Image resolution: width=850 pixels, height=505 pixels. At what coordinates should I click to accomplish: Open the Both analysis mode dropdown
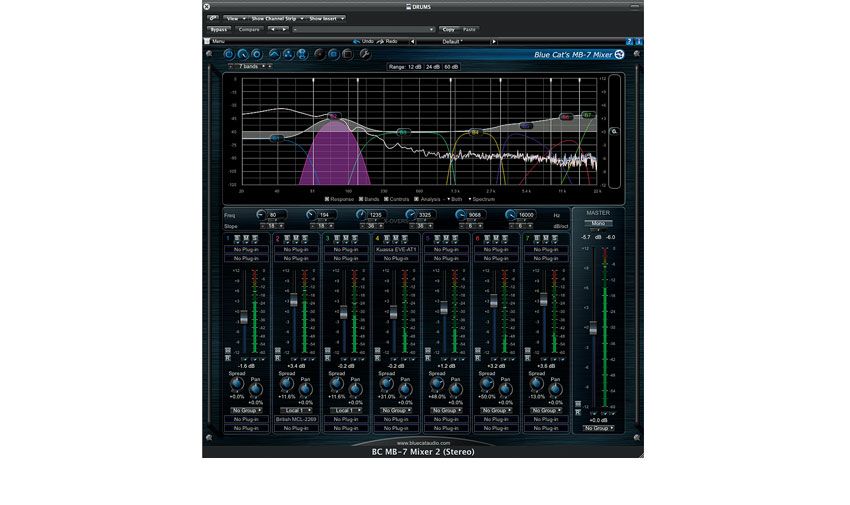click(455, 199)
